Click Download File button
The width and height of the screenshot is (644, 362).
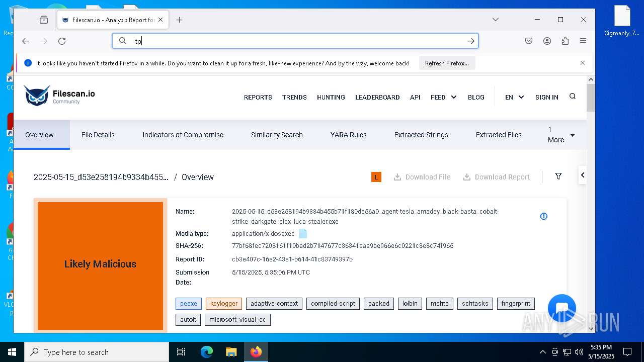tap(422, 177)
